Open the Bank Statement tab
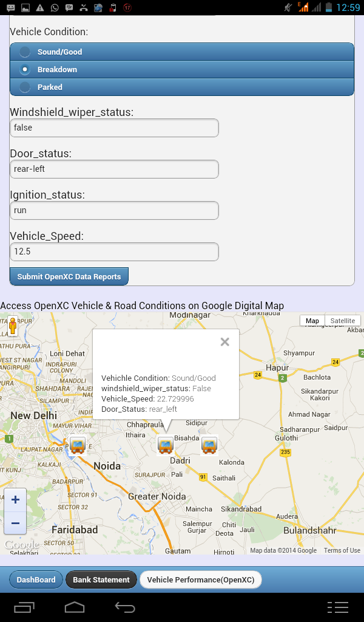This screenshot has height=622, width=364. coord(101,579)
